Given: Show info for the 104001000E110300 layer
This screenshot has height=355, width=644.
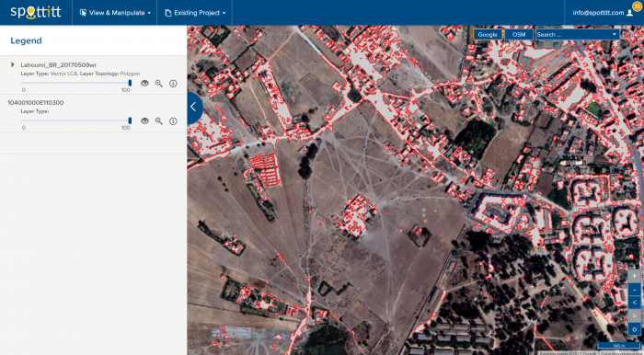Looking at the screenshot, I should pyautogui.click(x=173, y=121).
